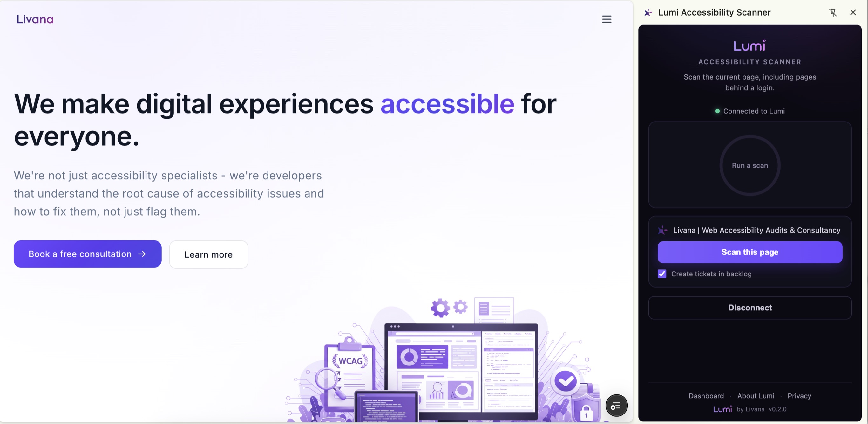868x424 pixels.
Task: Start scan with Scan this page button
Action: point(750,252)
